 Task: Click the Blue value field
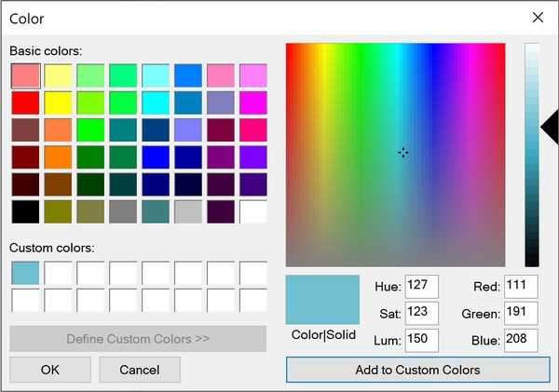521,341
